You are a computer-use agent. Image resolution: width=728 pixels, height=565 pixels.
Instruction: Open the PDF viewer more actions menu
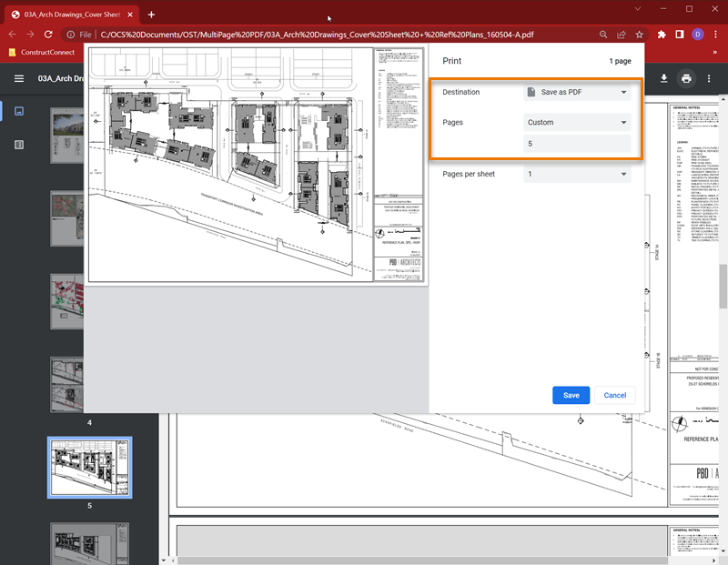pos(709,78)
